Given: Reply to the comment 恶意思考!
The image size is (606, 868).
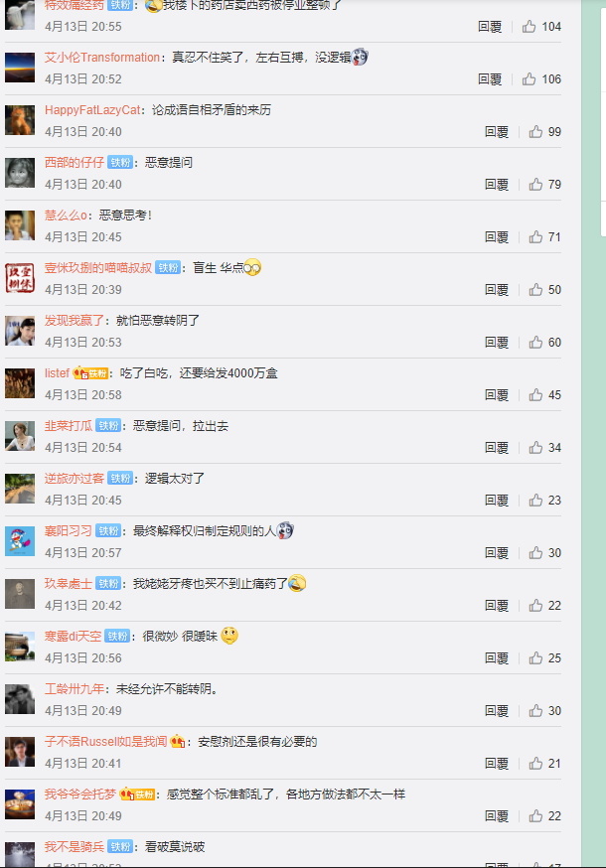Looking at the screenshot, I should pyautogui.click(x=497, y=237).
